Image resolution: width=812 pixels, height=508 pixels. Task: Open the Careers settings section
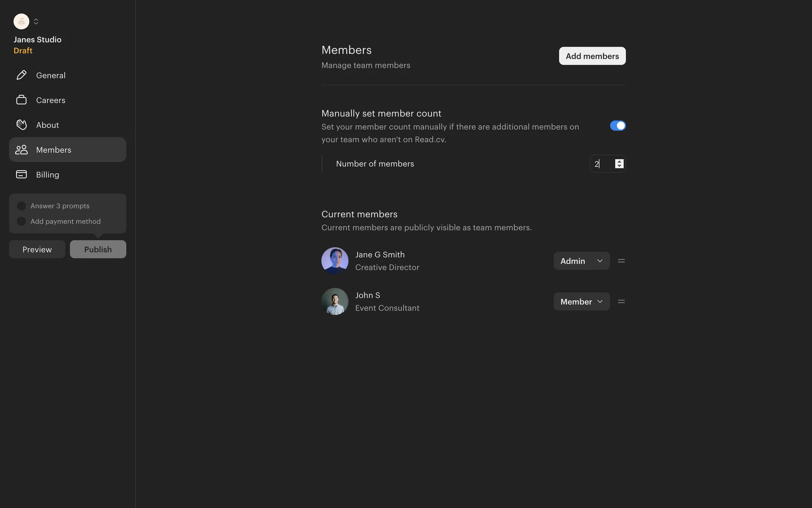[x=50, y=100]
